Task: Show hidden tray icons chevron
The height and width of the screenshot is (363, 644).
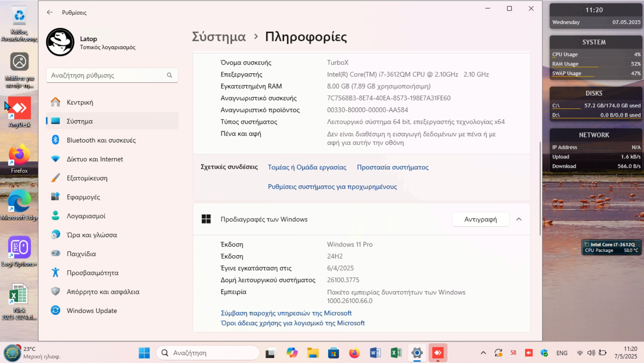Action: (483, 353)
